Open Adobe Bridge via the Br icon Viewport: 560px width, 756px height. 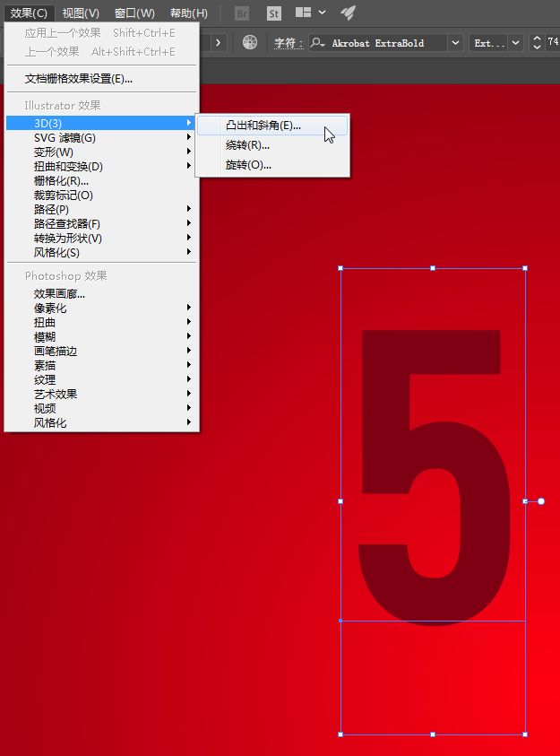241,13
